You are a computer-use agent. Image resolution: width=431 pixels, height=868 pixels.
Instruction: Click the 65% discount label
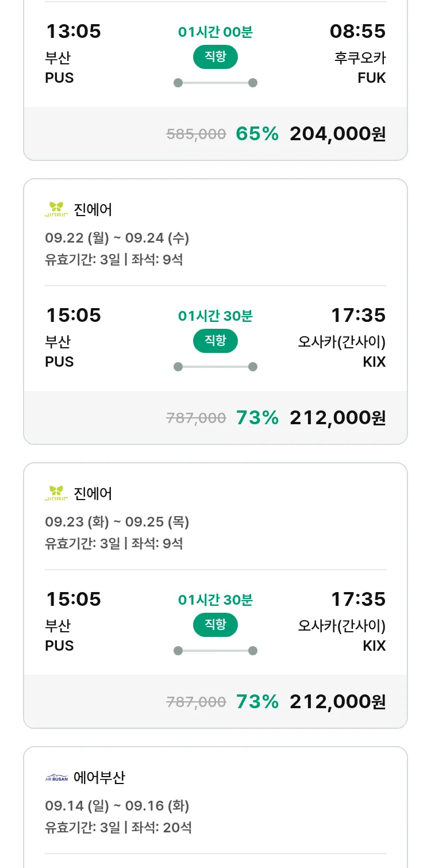click(257, 134)
